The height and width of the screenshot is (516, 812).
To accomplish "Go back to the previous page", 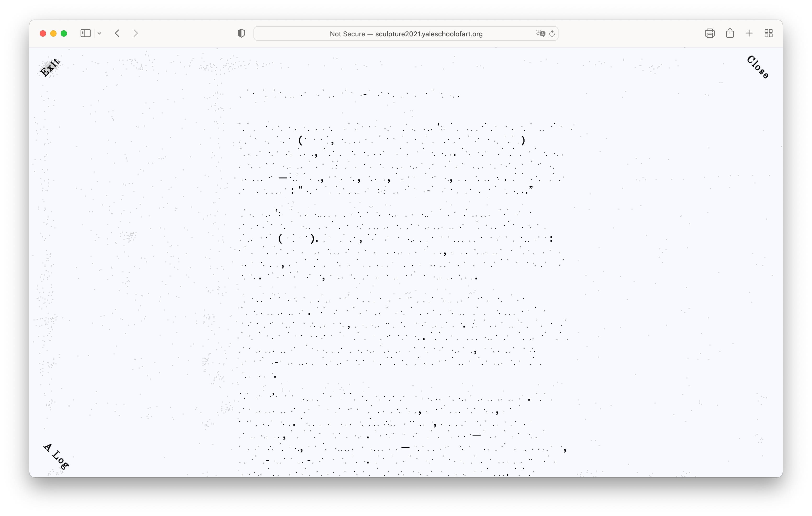I will point(117,33).
